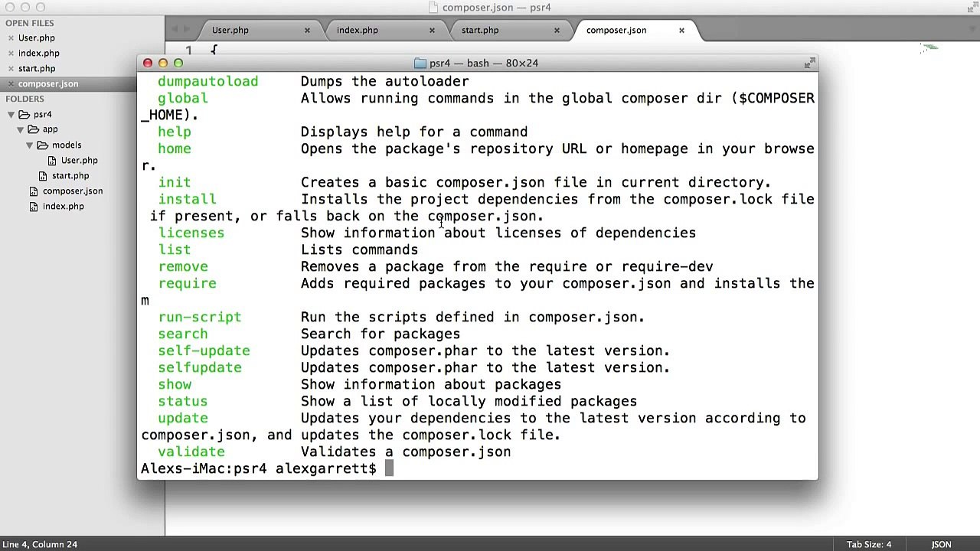The image size is (980, 551).
Task: Click the folder proxy icon in the terminal title
Action: coord(420,63)
